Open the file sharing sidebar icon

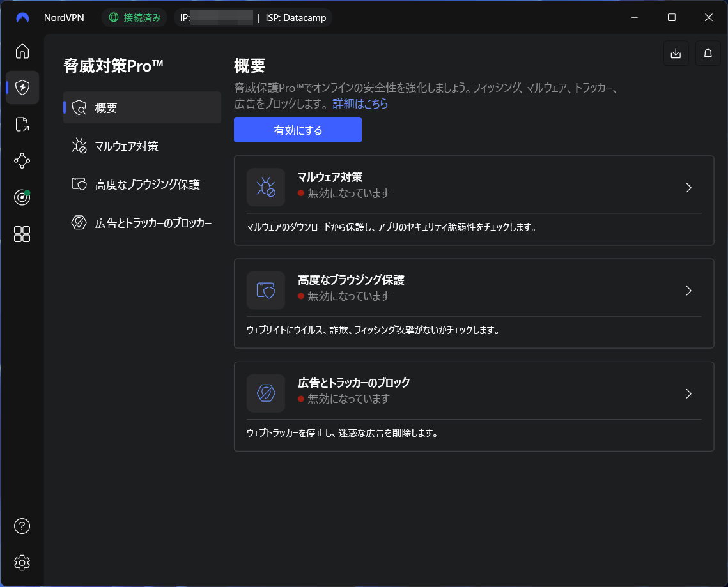click(22, 124)
